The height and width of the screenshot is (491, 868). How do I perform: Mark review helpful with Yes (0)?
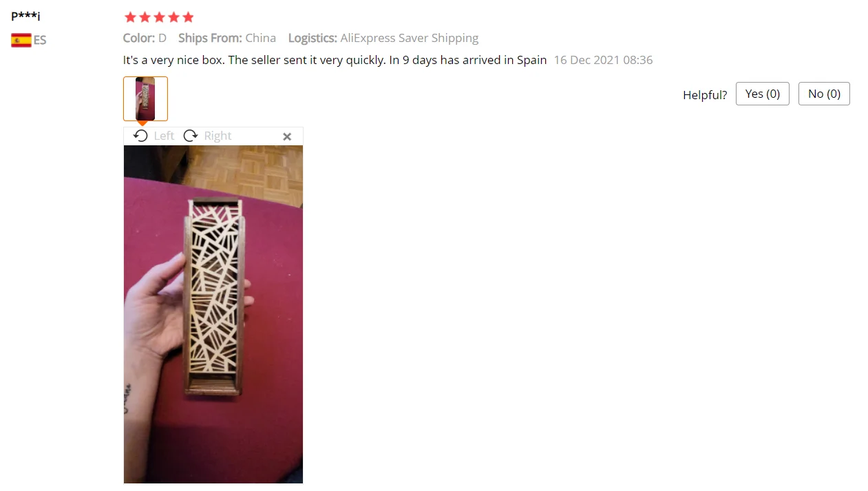[763, 94]
